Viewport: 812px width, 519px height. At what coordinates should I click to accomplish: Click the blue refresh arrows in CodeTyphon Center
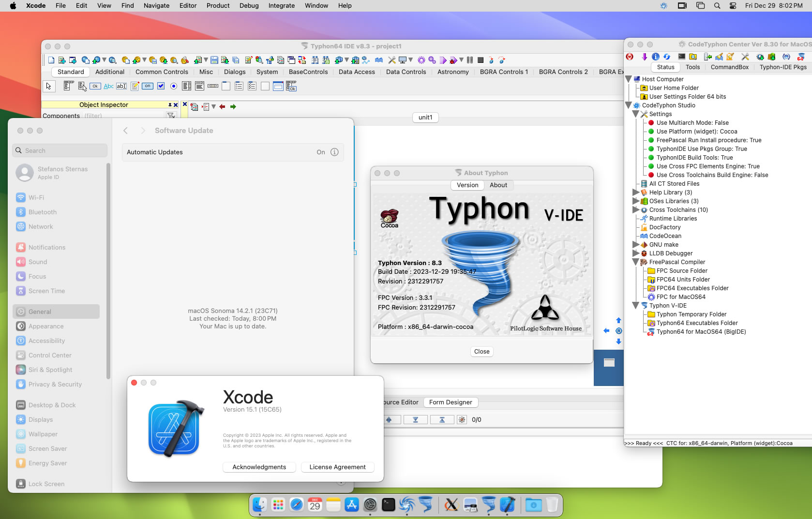[x=667, y=57]
